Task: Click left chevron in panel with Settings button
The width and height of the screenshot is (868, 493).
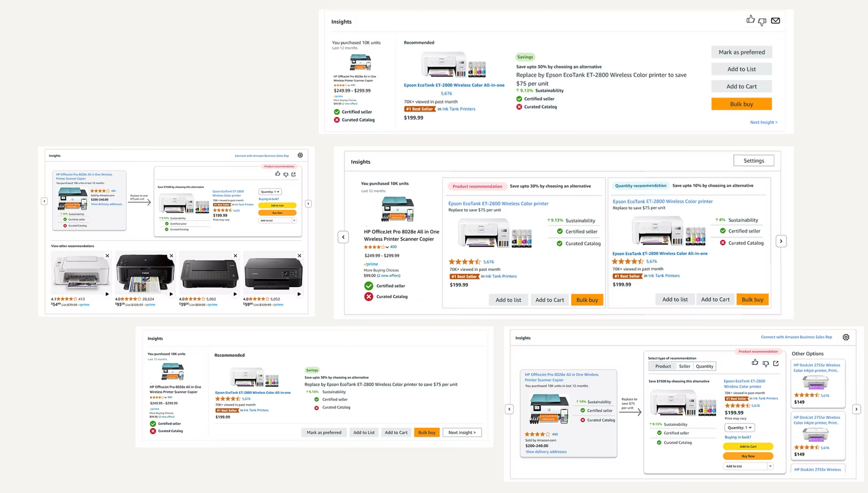Action: point(343,237)
